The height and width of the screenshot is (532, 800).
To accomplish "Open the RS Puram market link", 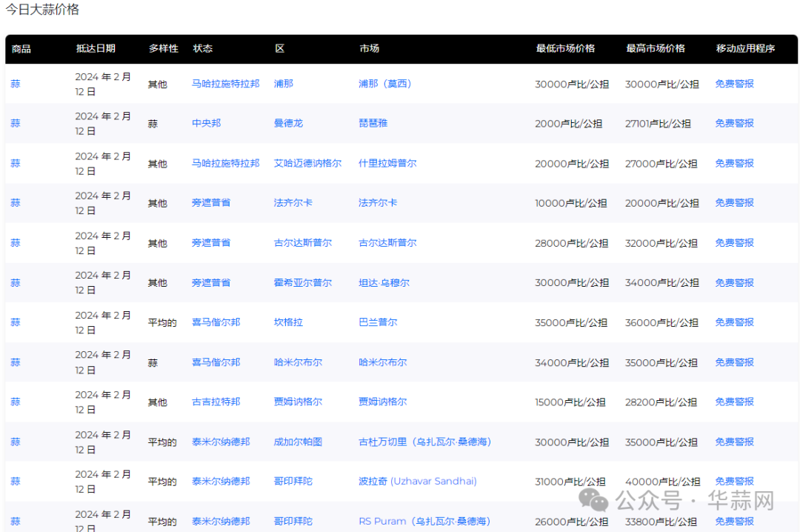I will click(x=424, y=522).
